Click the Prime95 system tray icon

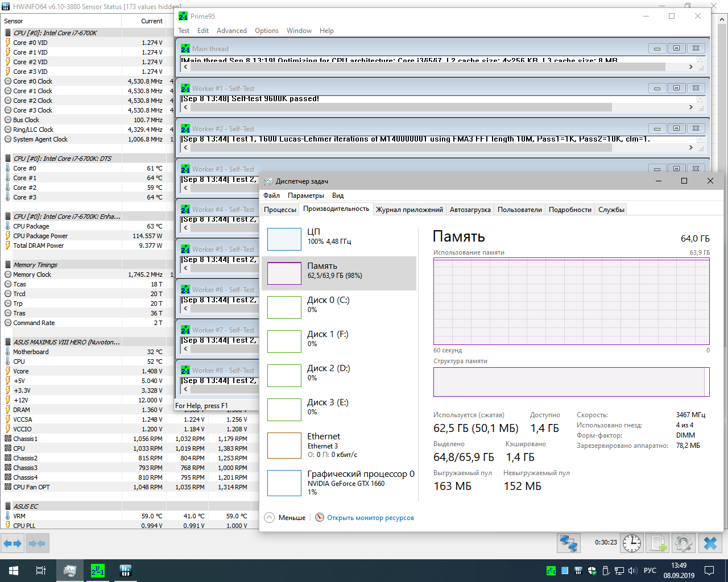point(551,571)
